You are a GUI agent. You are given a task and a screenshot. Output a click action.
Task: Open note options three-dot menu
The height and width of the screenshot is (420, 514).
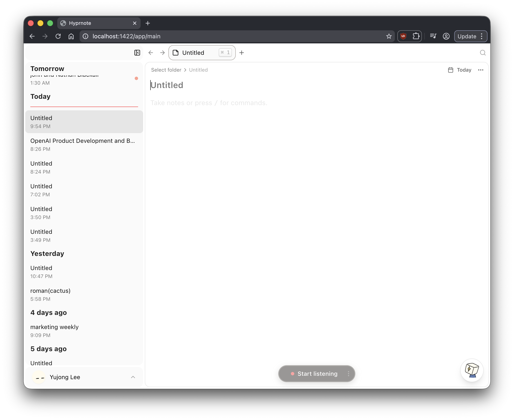pos(481,70)
